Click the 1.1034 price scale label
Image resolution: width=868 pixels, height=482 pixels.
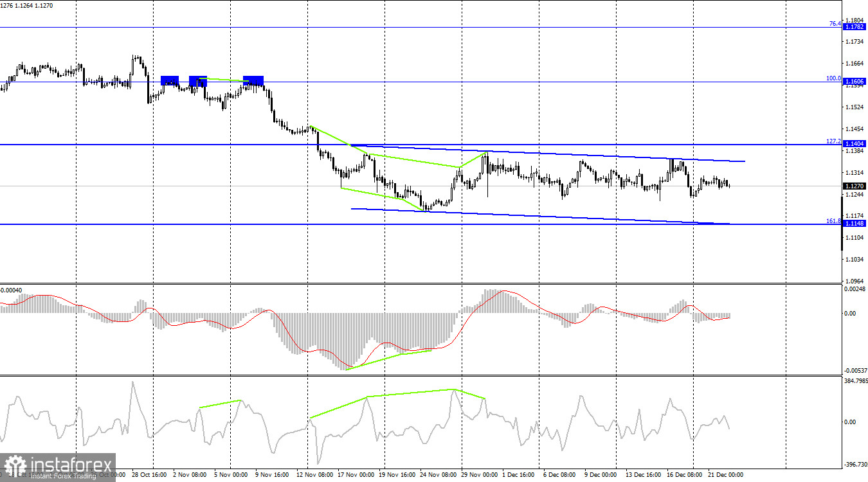[856, 260]
